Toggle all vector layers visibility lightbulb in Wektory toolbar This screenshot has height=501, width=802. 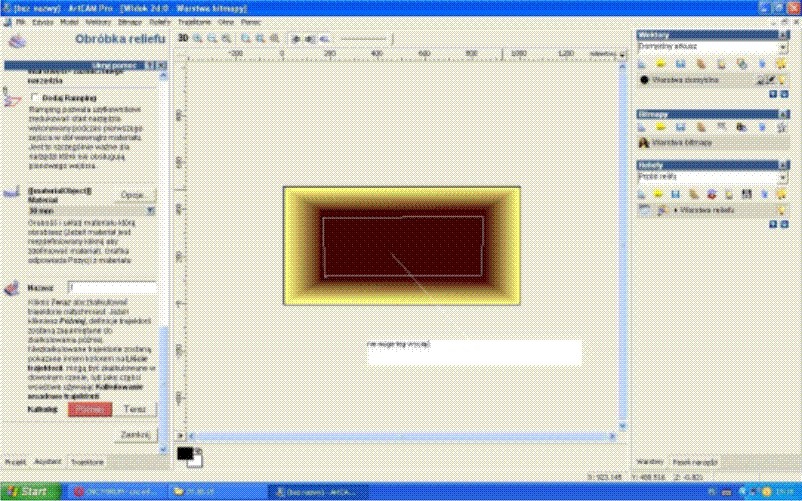[781, 64]
